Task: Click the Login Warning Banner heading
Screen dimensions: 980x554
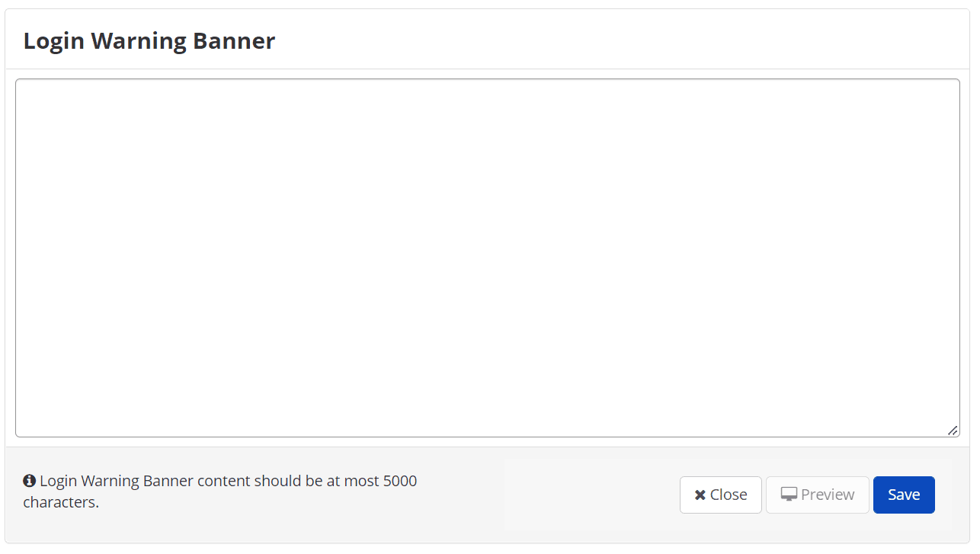Action: (149, 40)
